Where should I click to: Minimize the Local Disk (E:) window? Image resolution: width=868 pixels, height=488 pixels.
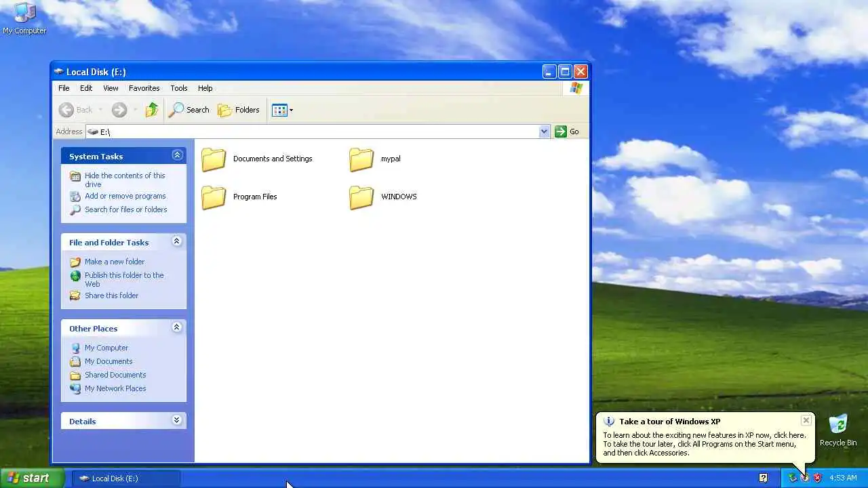pyautogui.click(x=549, y=71)
